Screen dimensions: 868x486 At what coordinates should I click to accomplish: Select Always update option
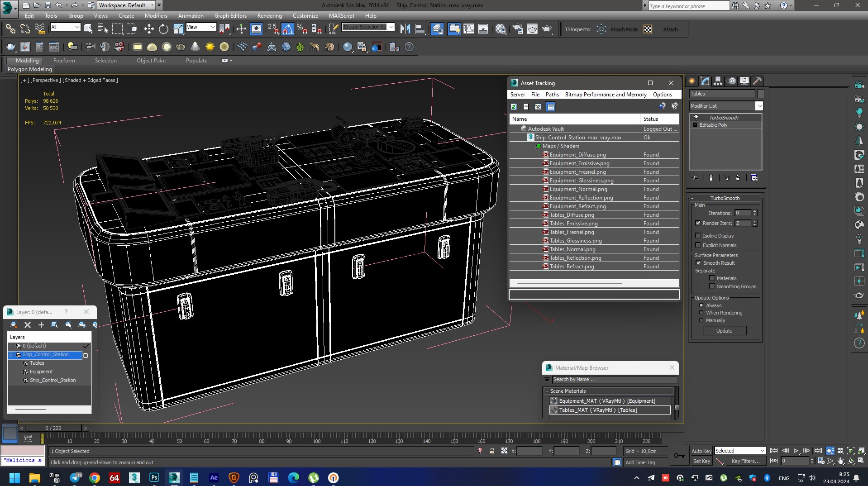click(701, 305)
